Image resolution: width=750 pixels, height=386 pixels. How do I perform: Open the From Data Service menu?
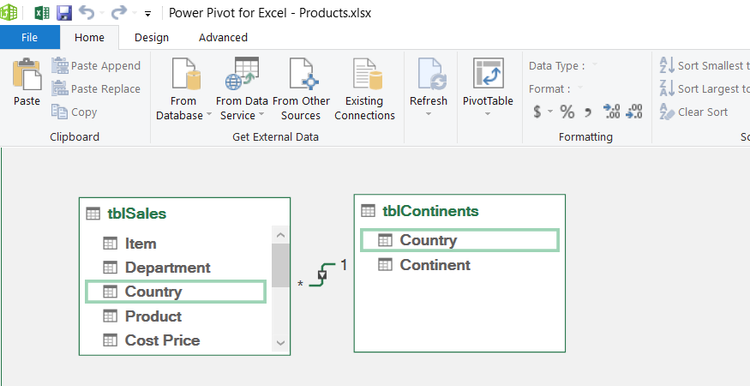click(242, 89)
